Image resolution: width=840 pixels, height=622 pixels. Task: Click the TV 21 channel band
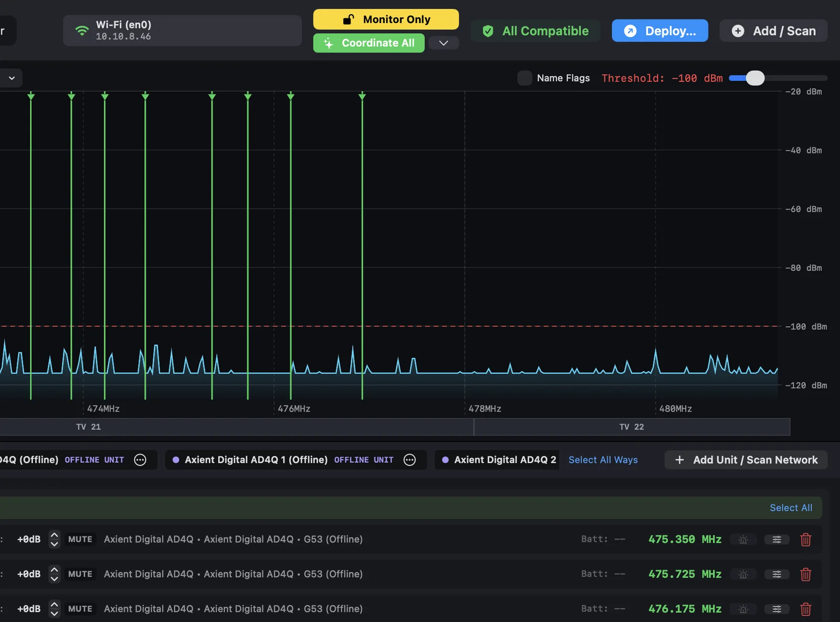point(236,427)
